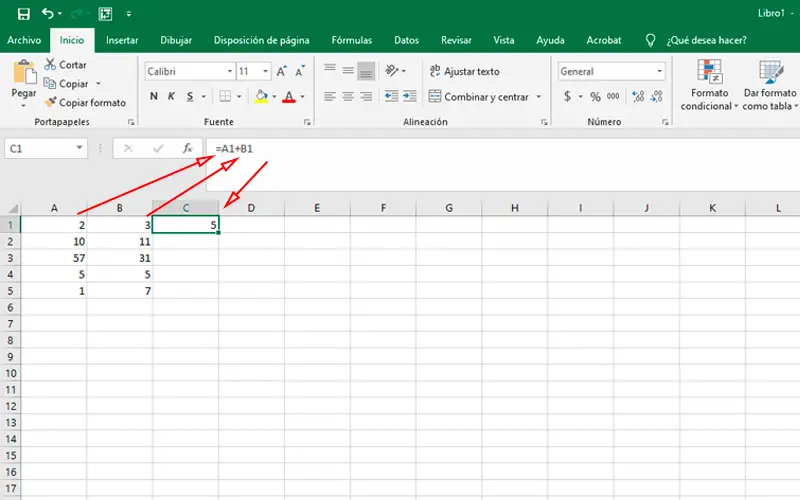Click the text orientation icon
The image size is (800, 500).
pyautogui.click(x=391, y=71)
